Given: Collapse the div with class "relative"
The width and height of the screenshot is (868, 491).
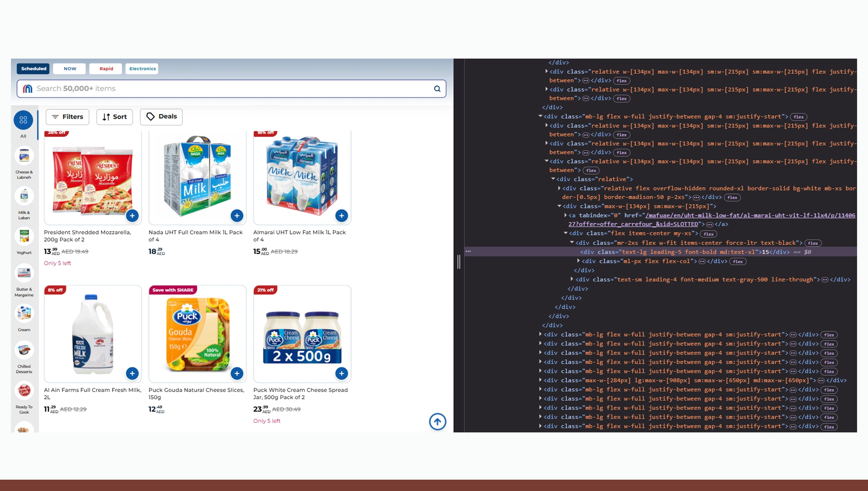Looking at the screenshot, I should tap(553, 179).
